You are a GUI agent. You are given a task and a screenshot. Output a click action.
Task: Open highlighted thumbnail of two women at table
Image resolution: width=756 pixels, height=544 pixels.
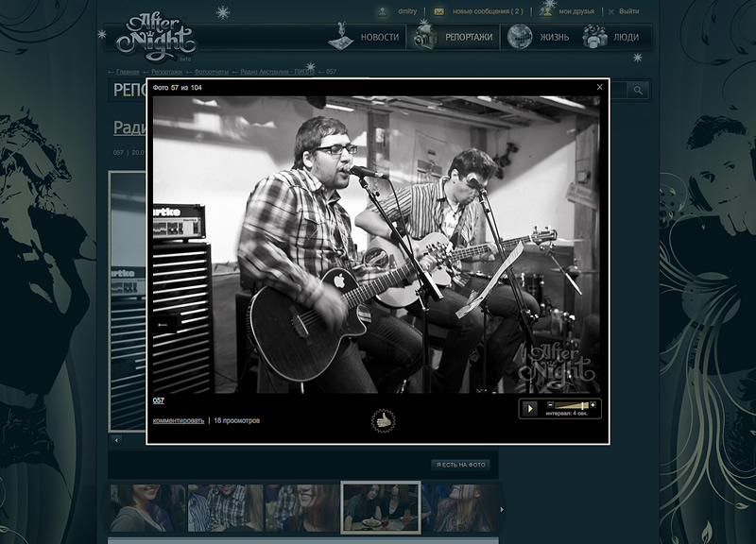coord(381,508)
